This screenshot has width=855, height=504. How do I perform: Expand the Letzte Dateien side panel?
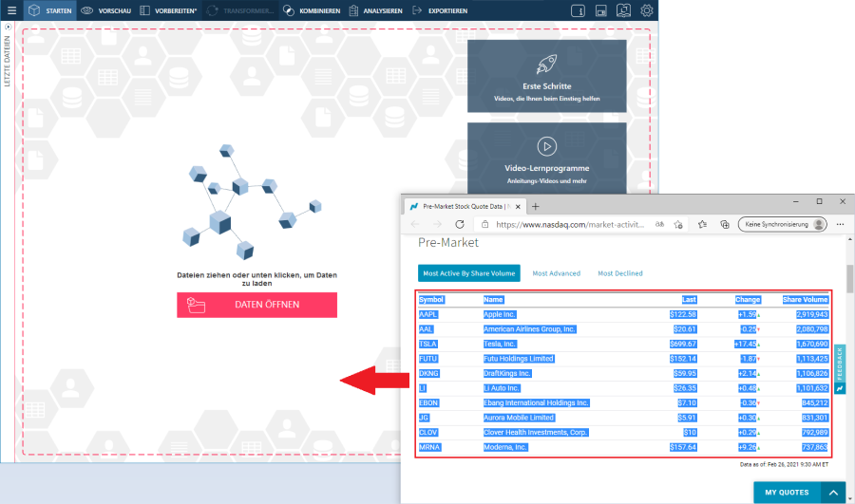pos(8,28)
